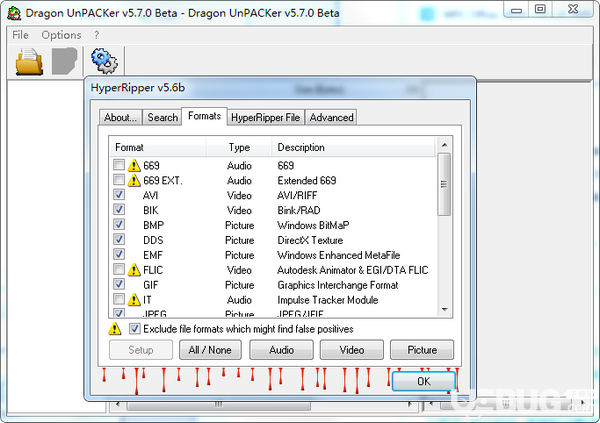The height and width of the screenshot is (423, 600).
Task: Click the main window left scroll arrow
Action: (117, 404)
